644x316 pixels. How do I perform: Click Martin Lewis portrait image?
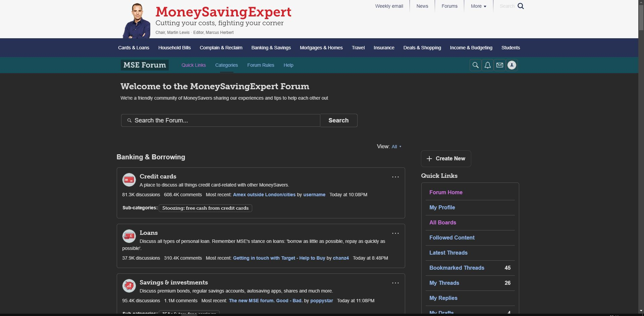coord(137,21)
